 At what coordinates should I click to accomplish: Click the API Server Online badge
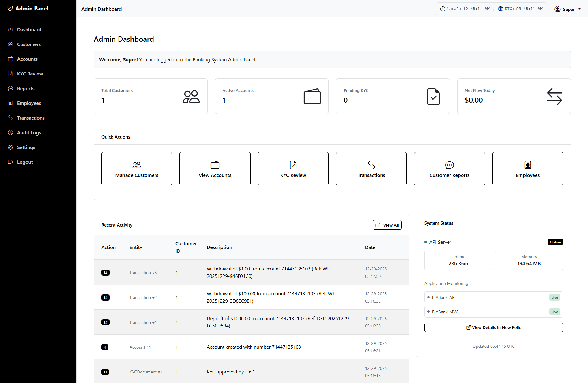(x=555, y=242)
